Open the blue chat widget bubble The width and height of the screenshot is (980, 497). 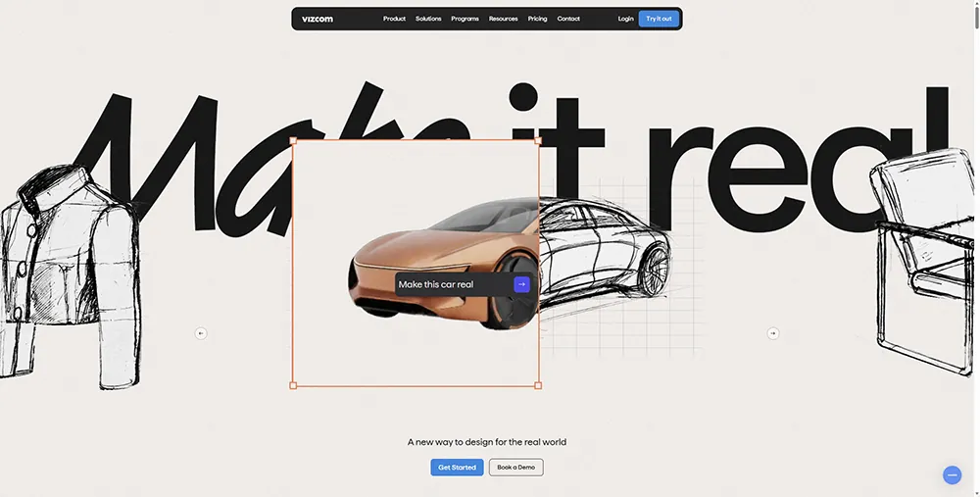coord(952,475)
